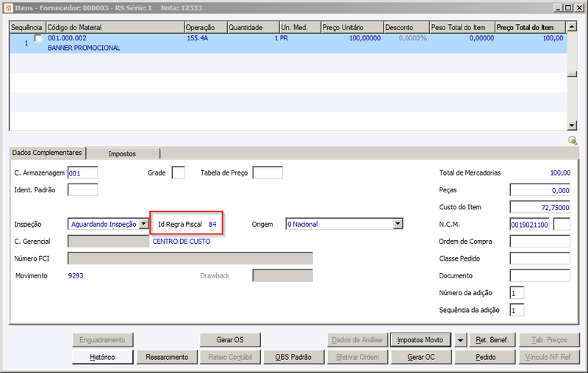Select material code 001.000.002 cell

click(67, 38)
